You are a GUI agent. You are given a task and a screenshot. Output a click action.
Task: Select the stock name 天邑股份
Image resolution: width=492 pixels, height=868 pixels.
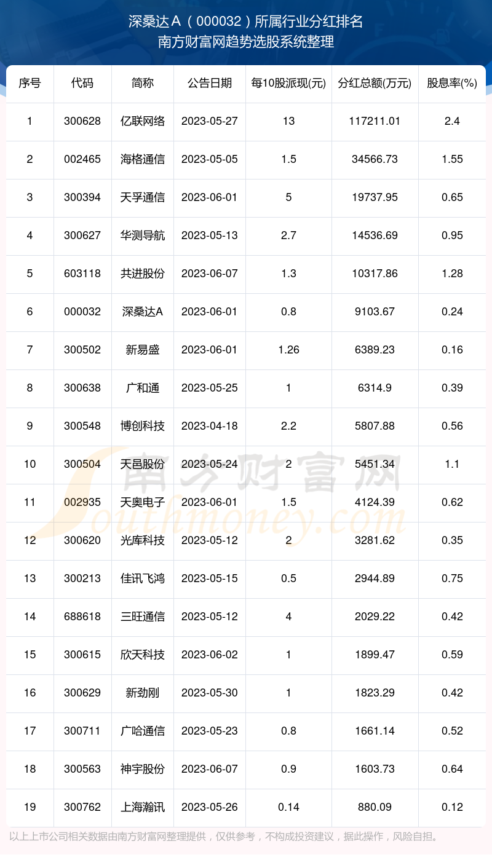coord(143,464)
